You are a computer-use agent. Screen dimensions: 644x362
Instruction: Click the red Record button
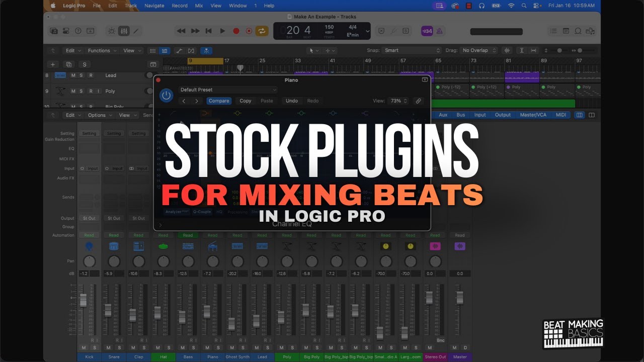point(235,31)
